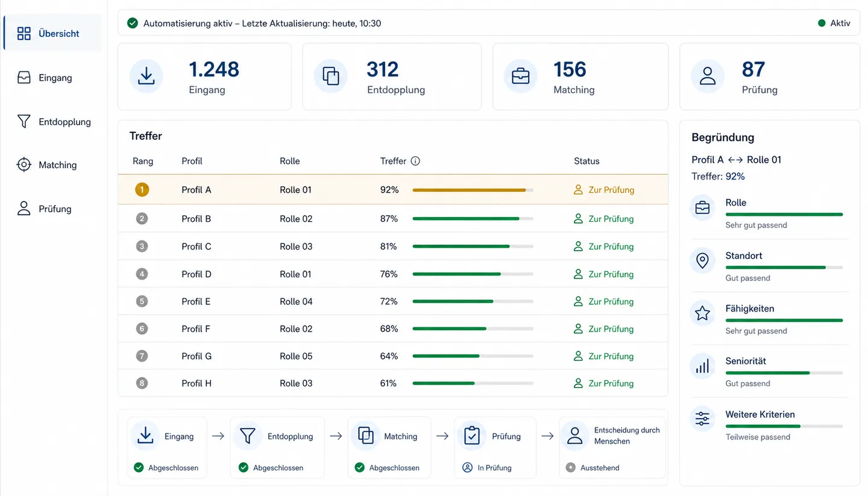Screen dimensions: 868x496
Task: Select the Entdopplung card showing 312
Action: 392,77
